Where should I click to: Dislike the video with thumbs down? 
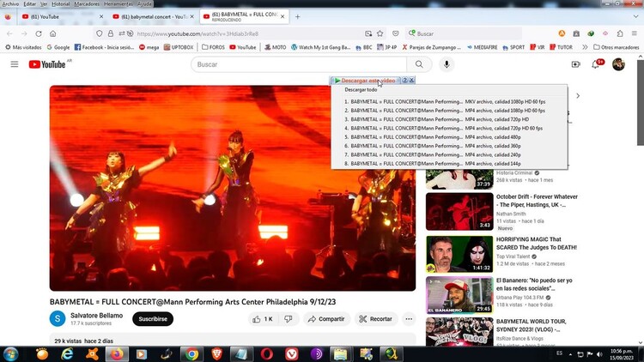coord(289,319)
